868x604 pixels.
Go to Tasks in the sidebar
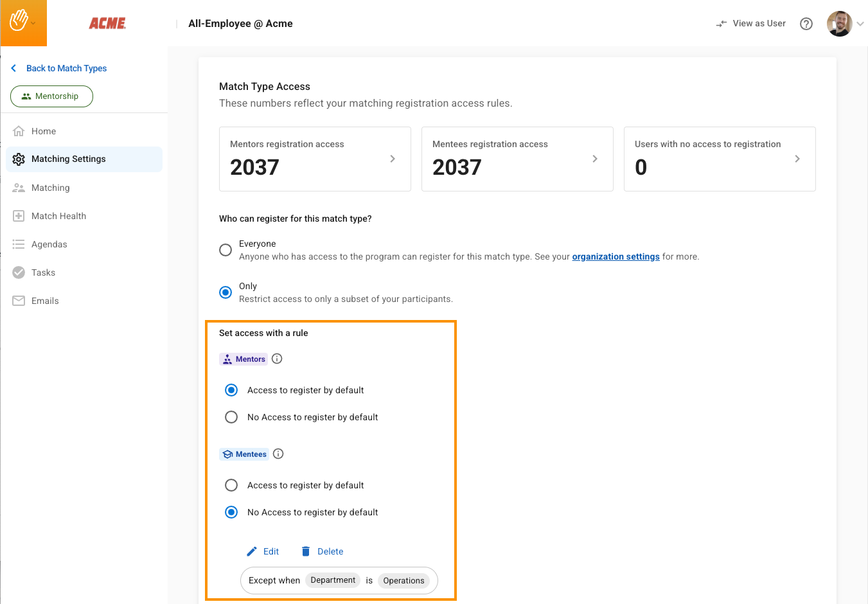tap(43, 272)
